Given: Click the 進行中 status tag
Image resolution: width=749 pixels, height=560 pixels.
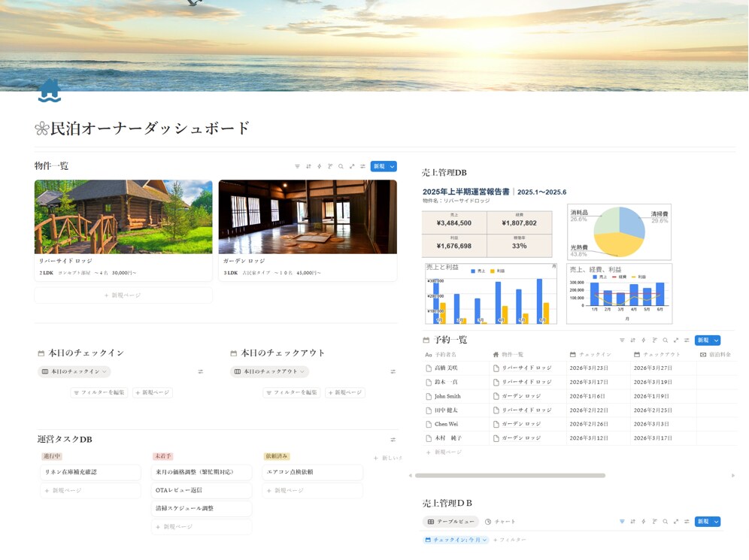Looking at the screenshot, I should (52, 456).
